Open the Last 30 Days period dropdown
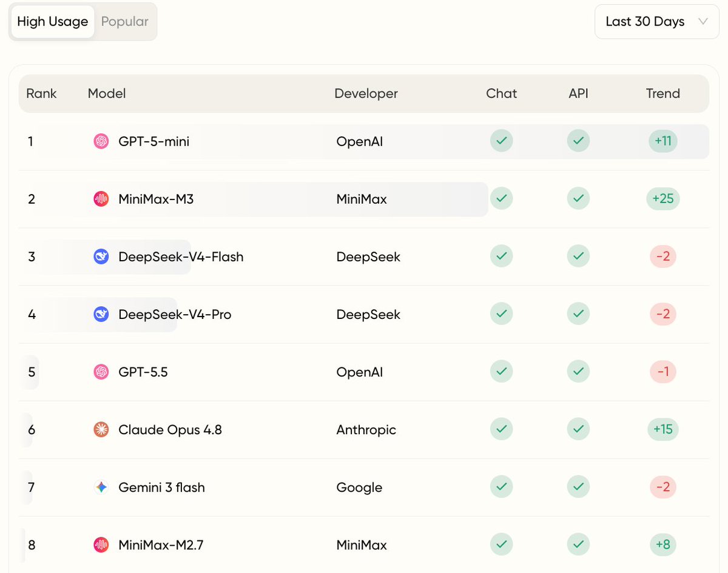Screen dimensions: 728x573 click(656, 22)
